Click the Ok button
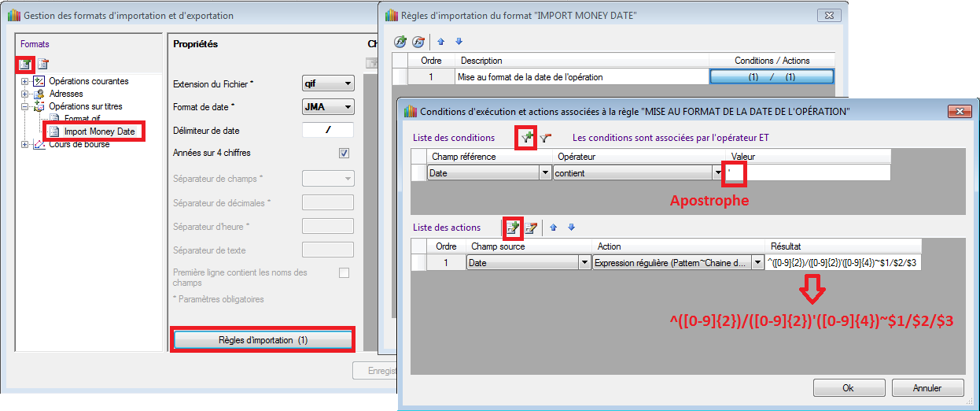This screenshot has height=411, width=980. pyautogui.click(x=848, y=388)
